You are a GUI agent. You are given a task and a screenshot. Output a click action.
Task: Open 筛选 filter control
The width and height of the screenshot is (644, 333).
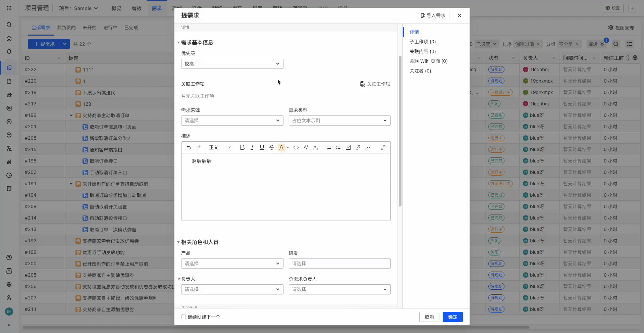click(x=596, y=44)
